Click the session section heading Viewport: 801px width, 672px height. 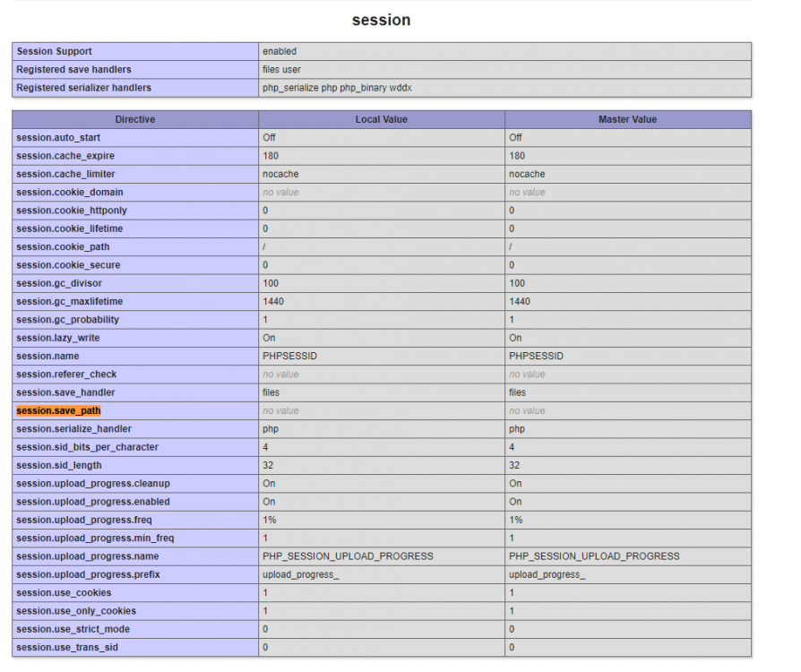coord(381,20)
